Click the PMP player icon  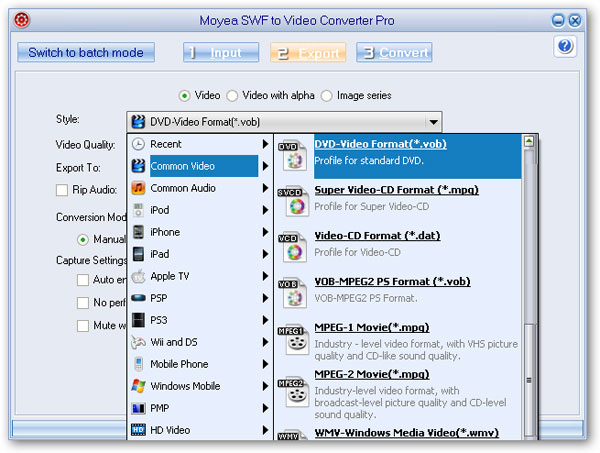click(138, 408)
